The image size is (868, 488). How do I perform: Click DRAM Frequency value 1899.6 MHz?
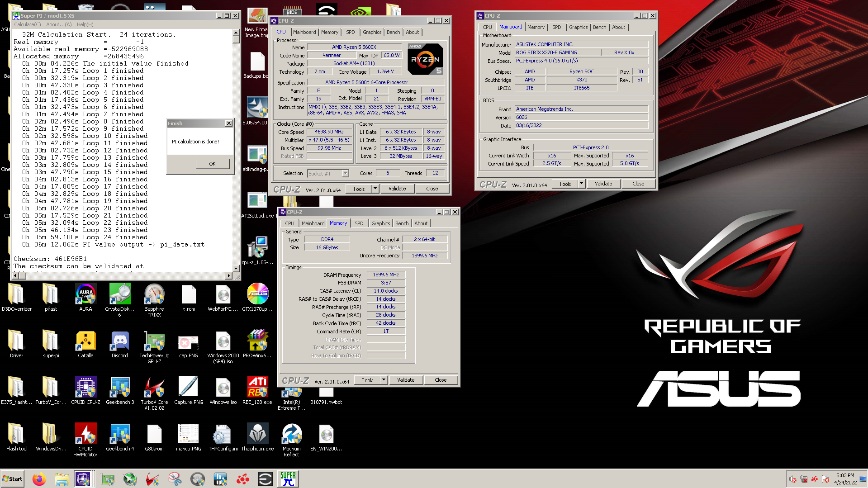pos(386,275)
